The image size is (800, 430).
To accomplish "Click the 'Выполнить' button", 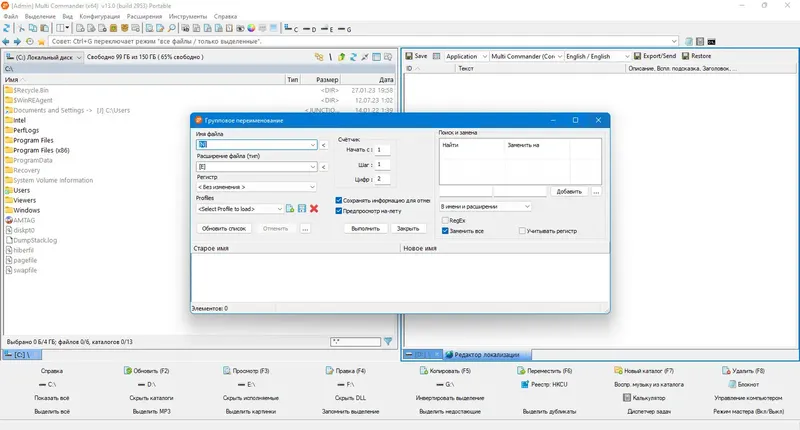I will [x=365, y=229].
